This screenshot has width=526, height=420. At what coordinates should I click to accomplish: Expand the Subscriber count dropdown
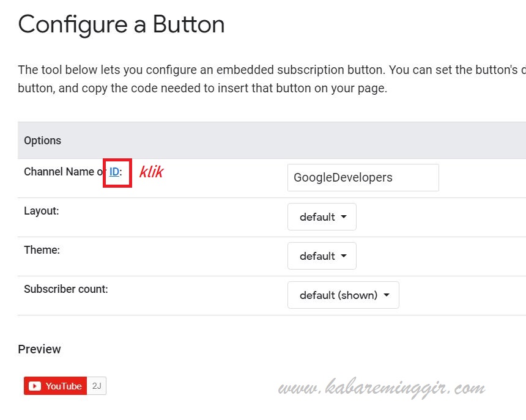pos(343,295)
